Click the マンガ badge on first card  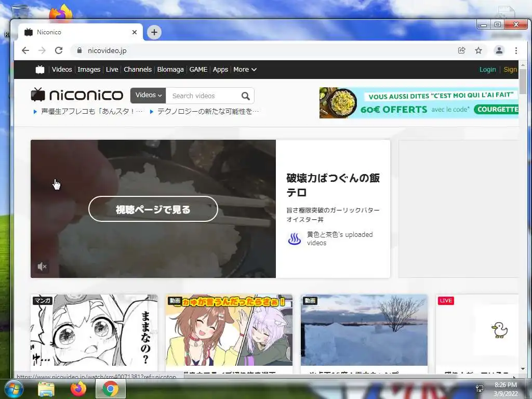[x=43, y=301]
